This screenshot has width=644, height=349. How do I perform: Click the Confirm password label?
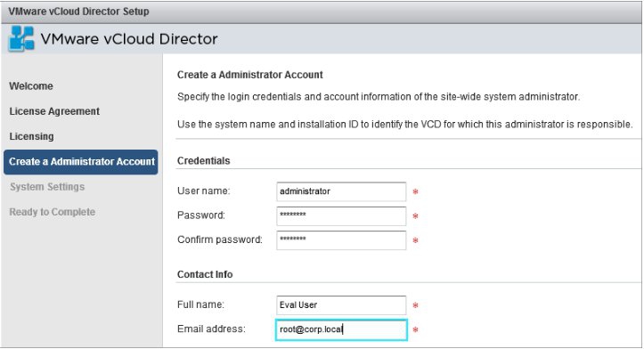[x=220, y=239]
